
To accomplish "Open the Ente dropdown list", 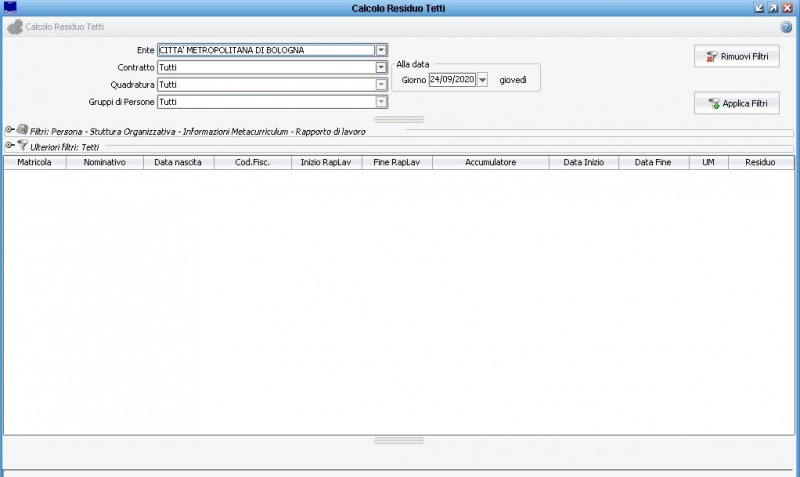I will coord(381,50).
